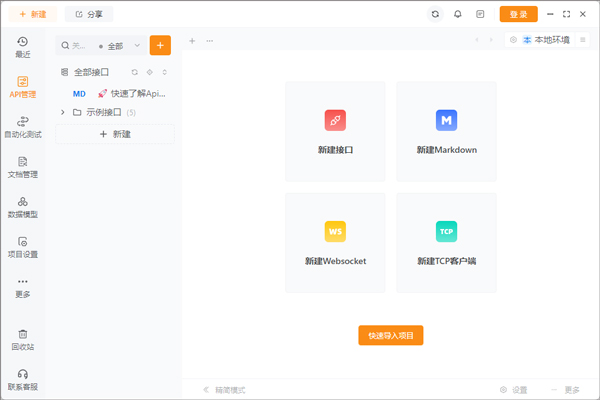
Task: Open the 回收站 recycle bin
Action: 22,339
